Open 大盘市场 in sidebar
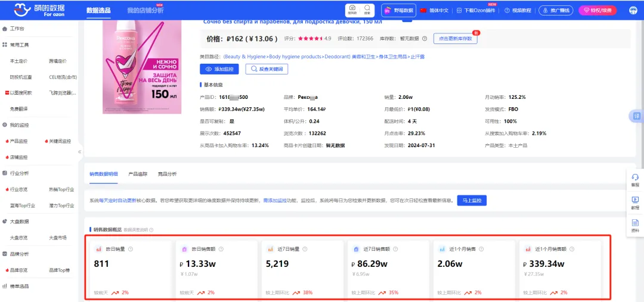Image resolution: width=644 pixels, height=302 pixels. [58, 238]
